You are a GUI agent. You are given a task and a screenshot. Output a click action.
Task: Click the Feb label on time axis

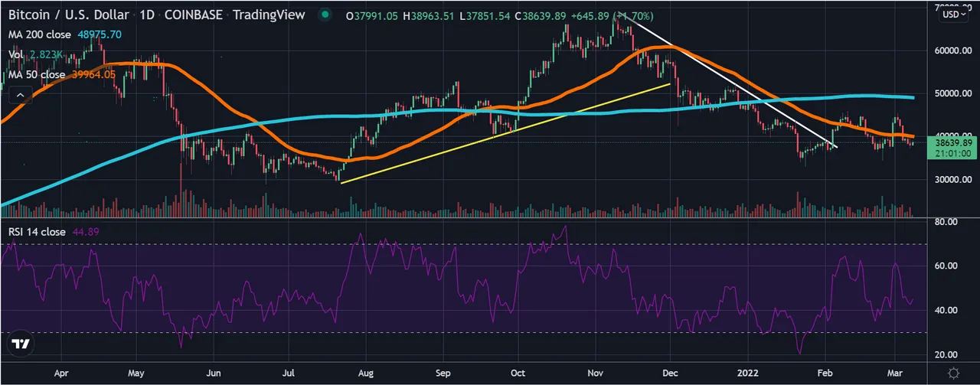[x=827, y=374]
